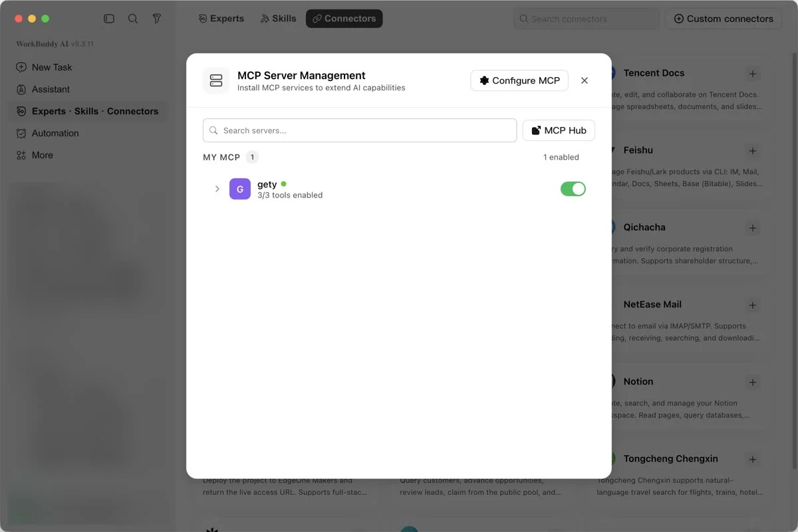The width and height of the screenshot is (798, 532).
Task: Disable the gety server toggle
Action: pos(573,189)
